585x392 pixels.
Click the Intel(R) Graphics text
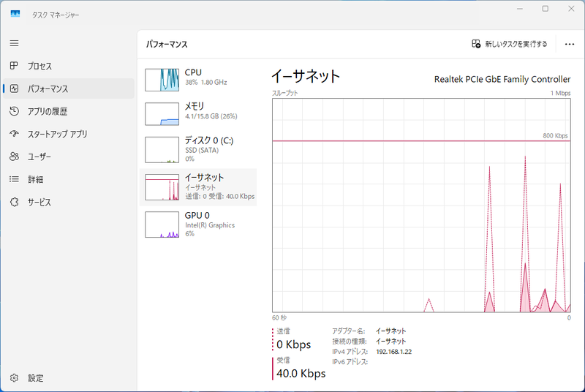click(x=210, y=225)
